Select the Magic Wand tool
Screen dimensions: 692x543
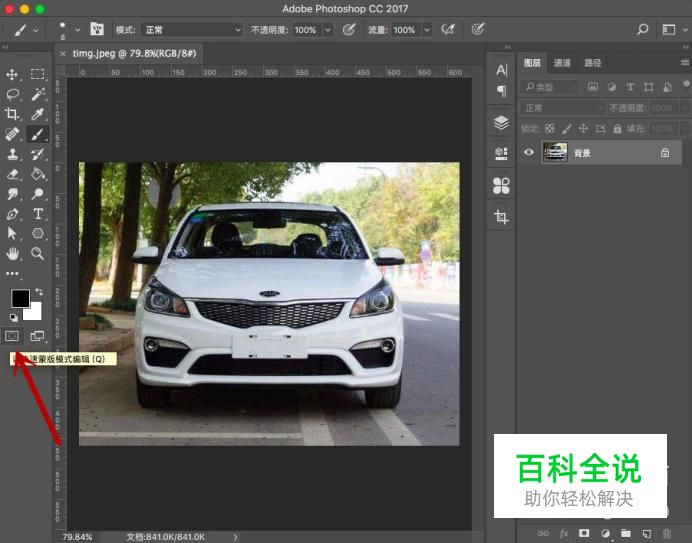[x=38, y=94]
